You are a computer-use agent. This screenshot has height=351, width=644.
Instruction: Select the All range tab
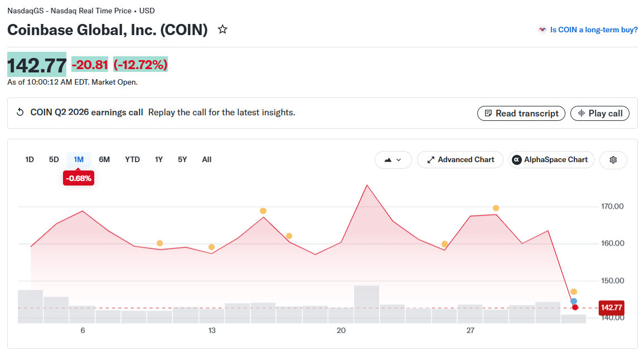(x=207, y=159)
